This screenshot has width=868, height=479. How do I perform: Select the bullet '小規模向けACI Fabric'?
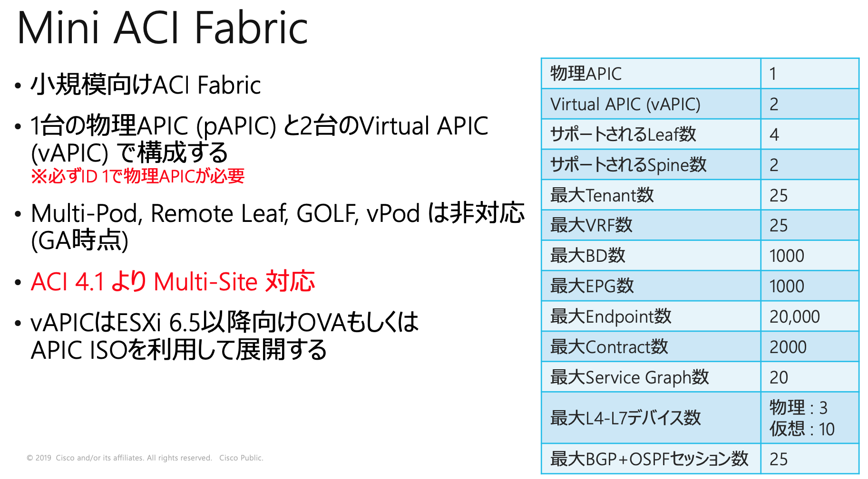143,85
